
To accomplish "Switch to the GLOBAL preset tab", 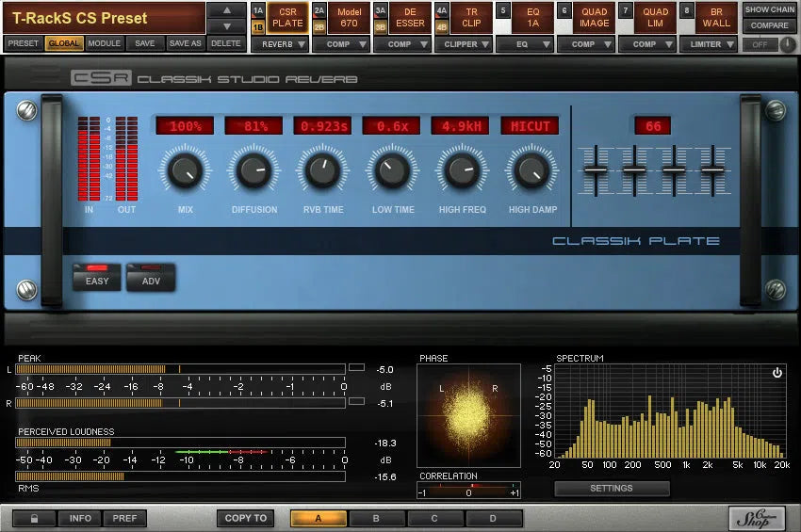I will coord(64,44).
